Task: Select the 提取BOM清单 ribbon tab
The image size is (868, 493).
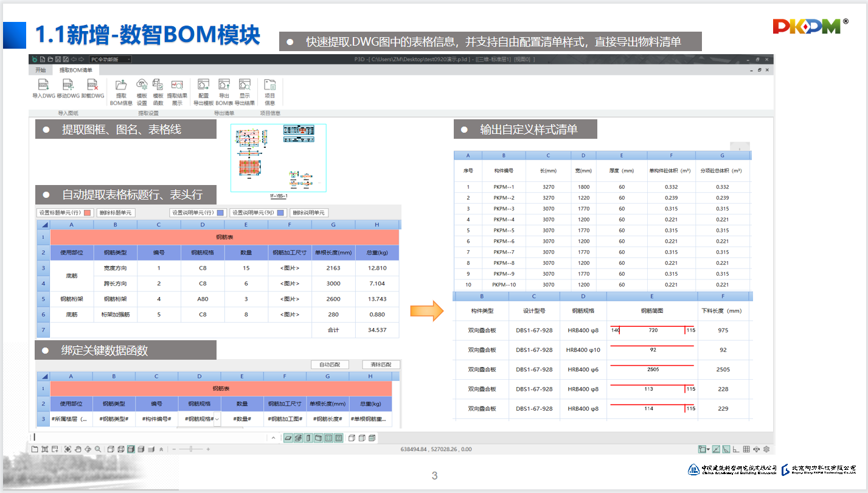Action: [76, 70]
